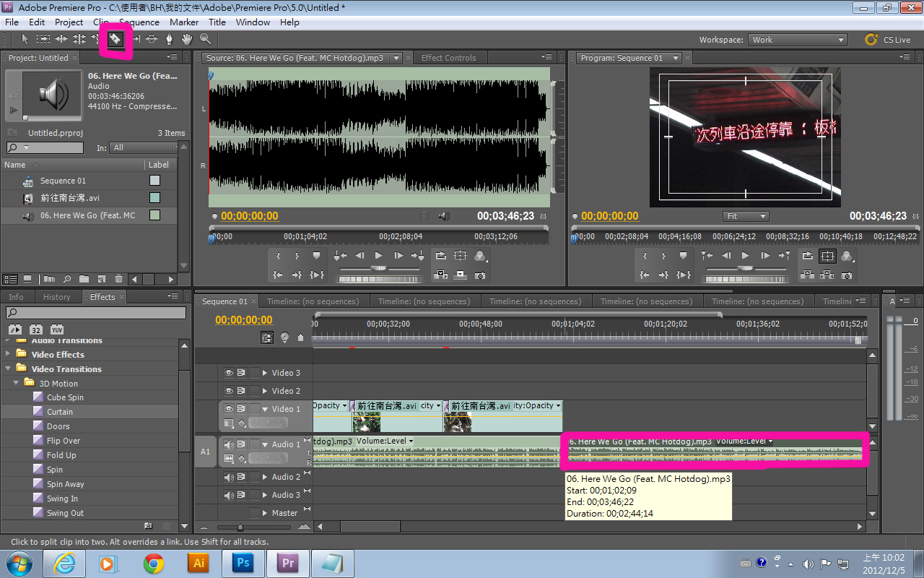Click Export Frame camera icon in Source monitor
Viewport: 924px width, 578px height.
point(479,275)
